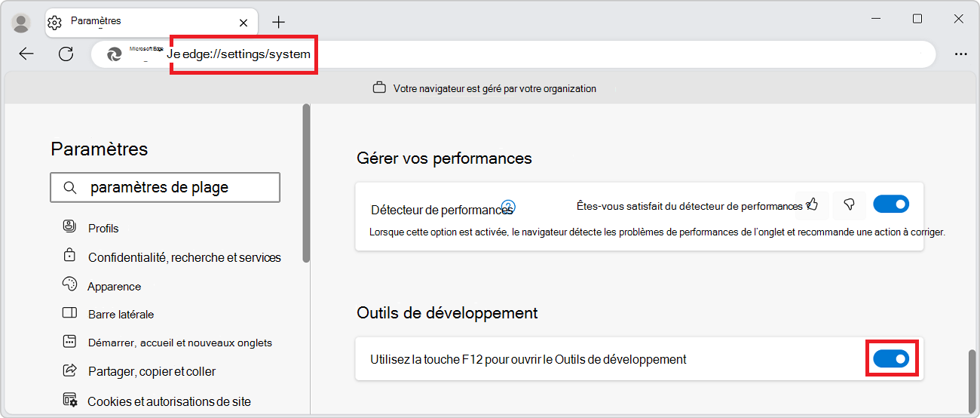Toggle F12 Outils de développement switch
The width and height of the screenshot is (980, 418).
coord(891,359)
